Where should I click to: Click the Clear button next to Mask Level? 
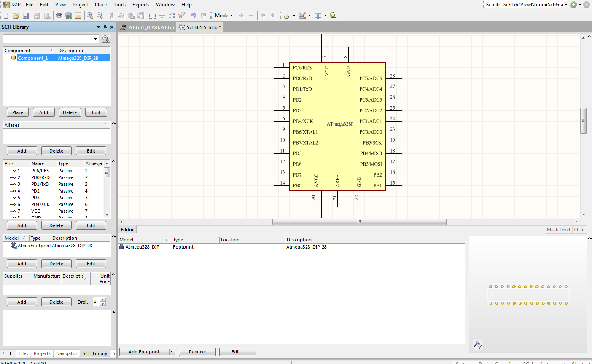(579, 230)
